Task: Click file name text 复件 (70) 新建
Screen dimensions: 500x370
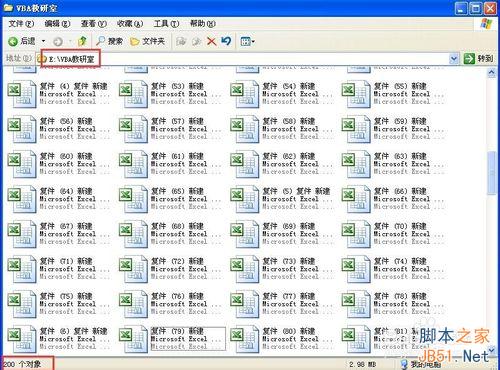Action: pos(400,226)
